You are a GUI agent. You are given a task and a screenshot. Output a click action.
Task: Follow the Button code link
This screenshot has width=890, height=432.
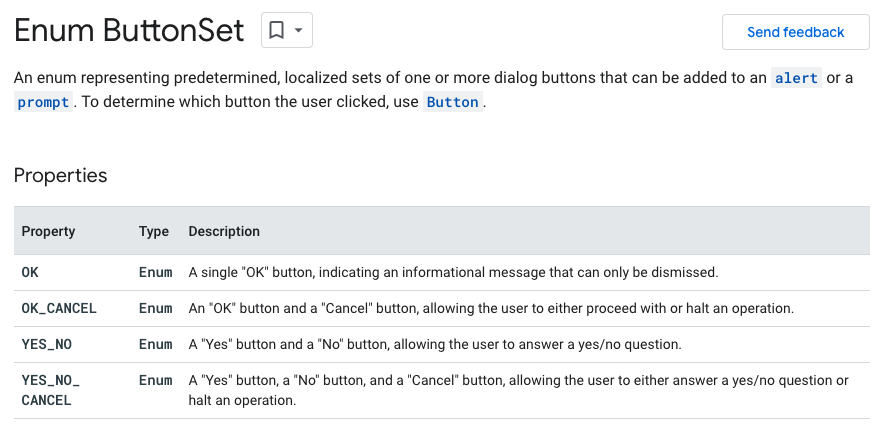pyautogui.click(x=452, y=102)
